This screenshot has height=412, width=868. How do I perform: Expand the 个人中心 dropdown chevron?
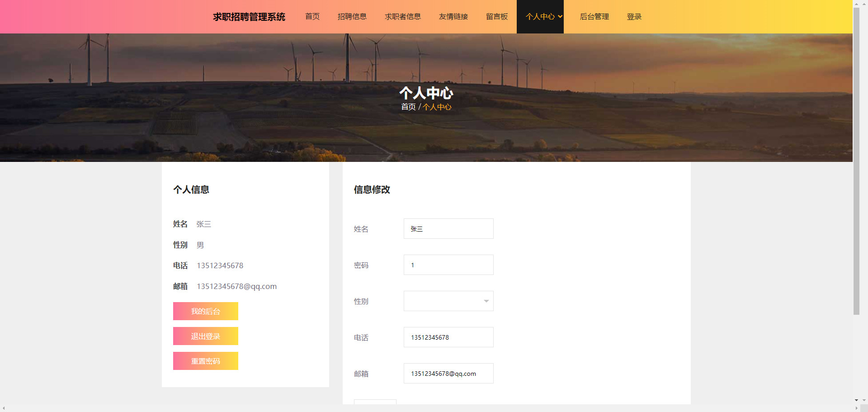point(560,17)
